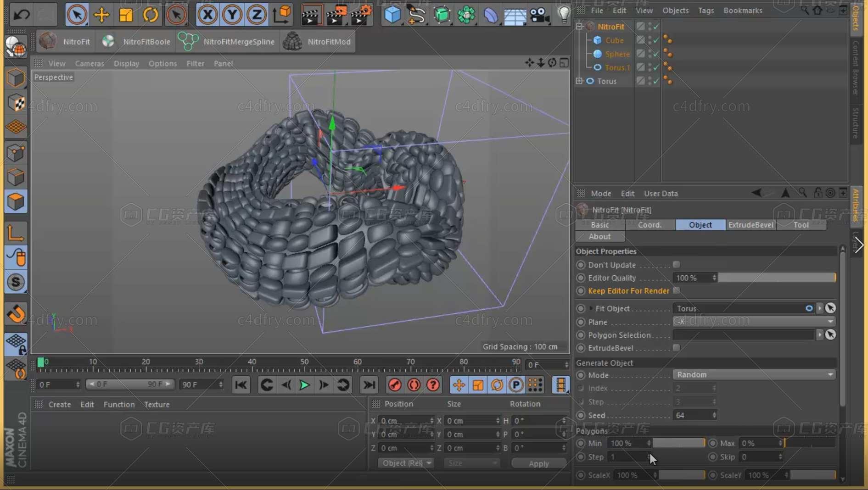This screenshot has height=490, width=868.
Task: Add a Light object
Action: pos(563,15)
